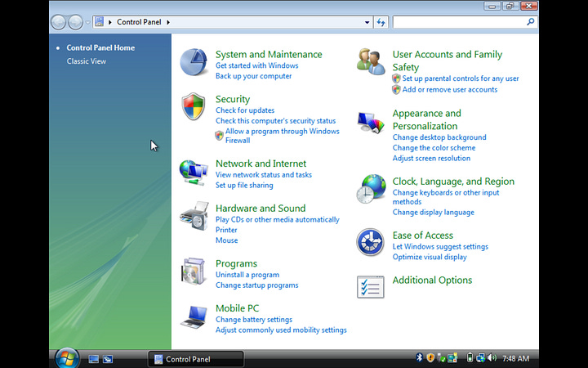Click Change battery settings
588x368 pixels.
[x=253, y=320]
